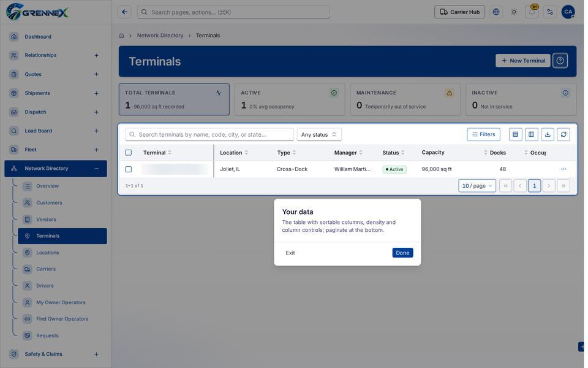Open the column settings icon
This screenshot has width=588, height=368.
coord(532,134)
